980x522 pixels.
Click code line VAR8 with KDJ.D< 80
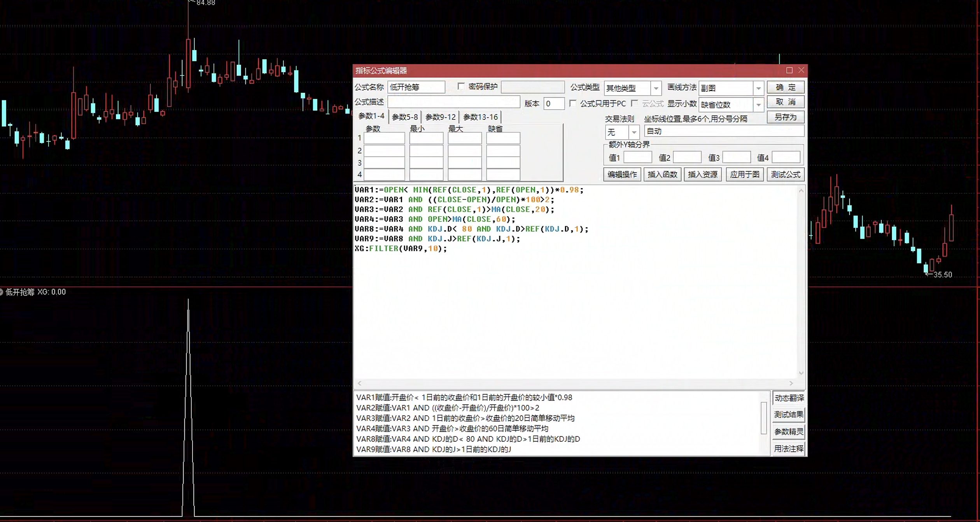click(471, 229)
